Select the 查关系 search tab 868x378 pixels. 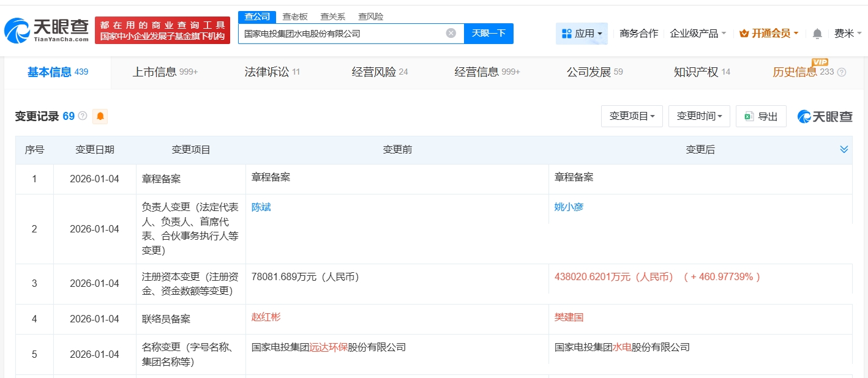click(333, 17)
